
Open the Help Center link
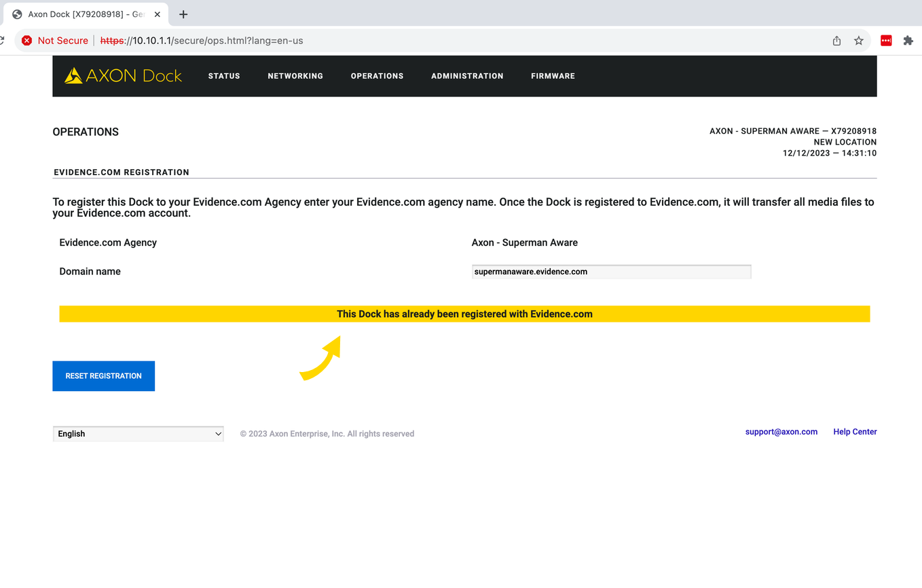tap(855, 432)
